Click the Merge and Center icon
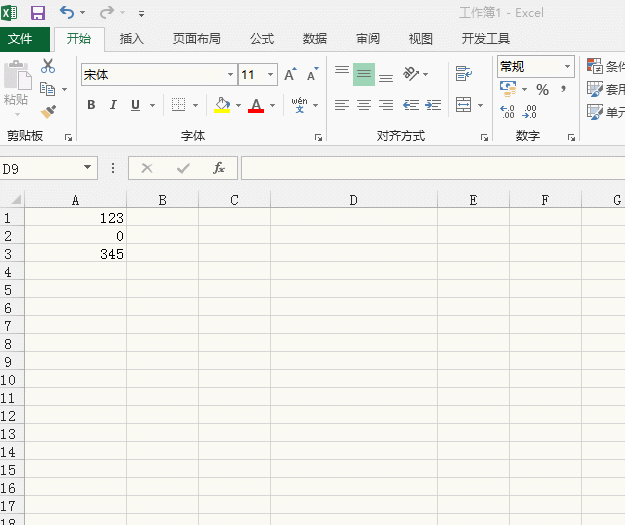Screen dimensions: 625x525 tap(464, 105)
